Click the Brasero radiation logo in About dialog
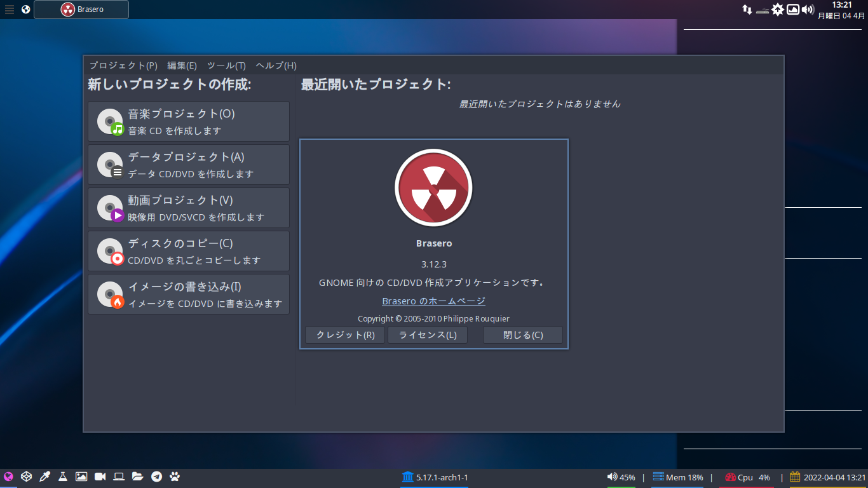 click(434, 188)
